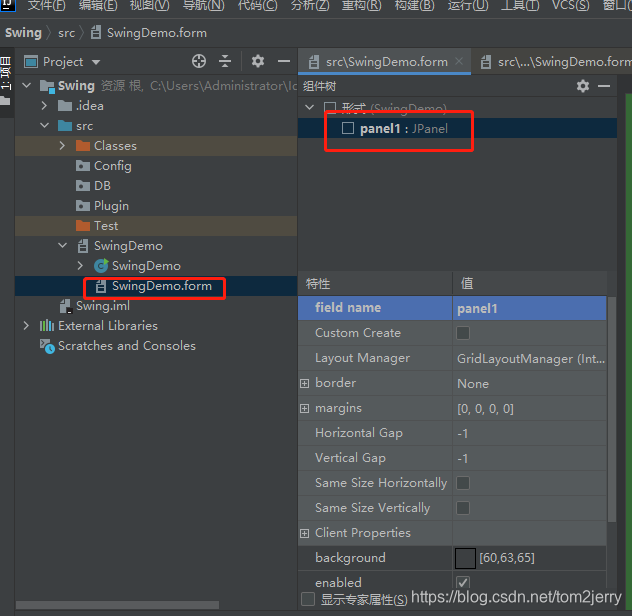Open the 导航(N) menu
Viewport: 632px width, 616px height.
tap(204, 5)
